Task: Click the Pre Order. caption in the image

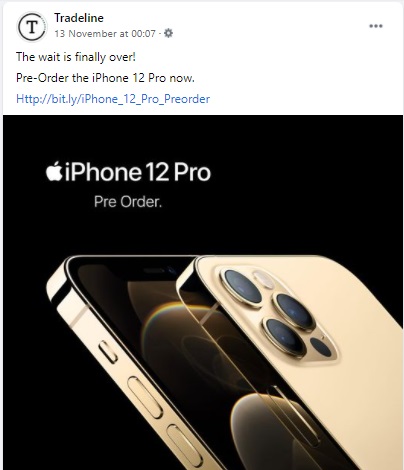Action: click(x=128, y=201)
